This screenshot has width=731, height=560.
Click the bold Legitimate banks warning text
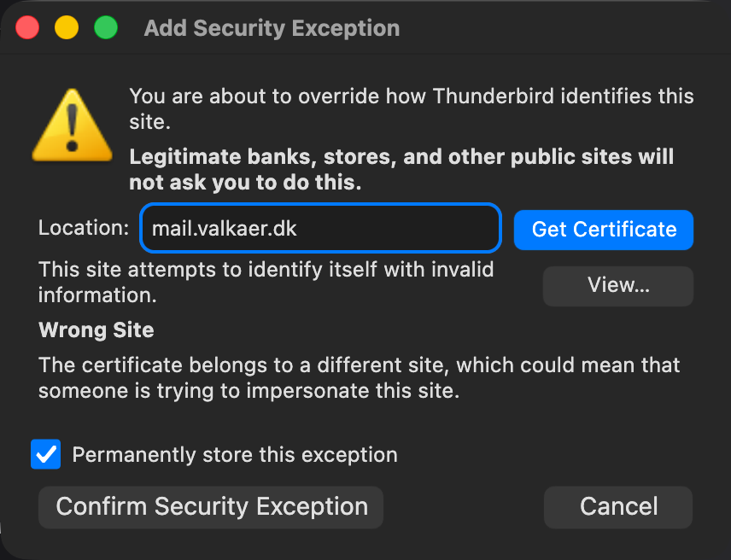(x=401, y=169)
